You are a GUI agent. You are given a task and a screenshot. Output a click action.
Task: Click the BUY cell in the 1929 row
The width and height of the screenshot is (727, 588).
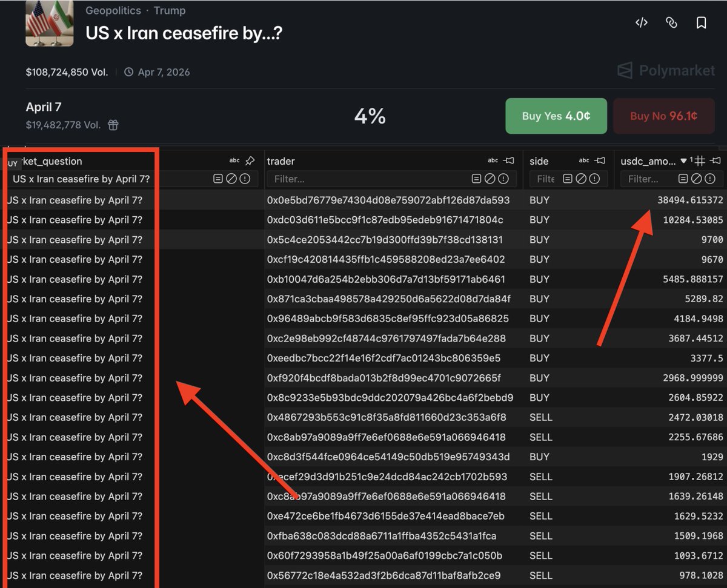[539, 457]
